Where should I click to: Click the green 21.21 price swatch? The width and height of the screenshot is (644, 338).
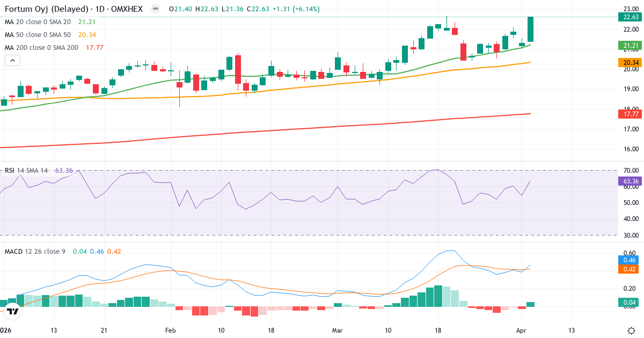click(630, 46)
